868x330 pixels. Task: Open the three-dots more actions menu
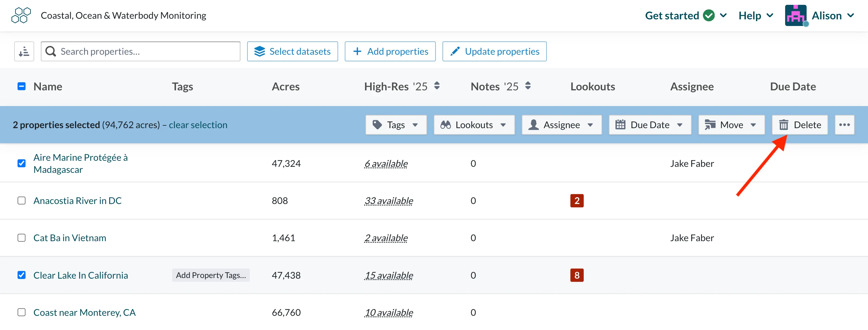(x=844, y=125)
